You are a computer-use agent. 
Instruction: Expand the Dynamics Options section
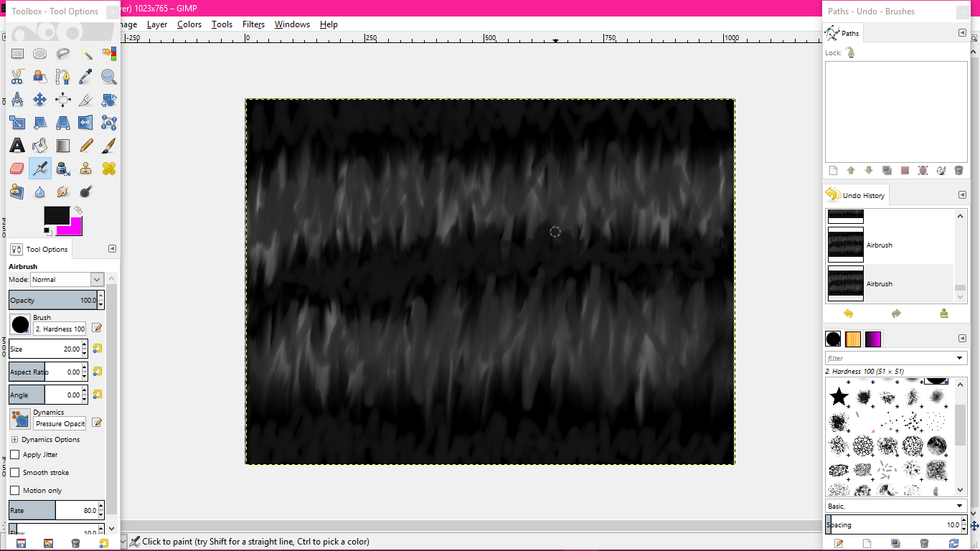pyautogui.click(x=14, y=440)
